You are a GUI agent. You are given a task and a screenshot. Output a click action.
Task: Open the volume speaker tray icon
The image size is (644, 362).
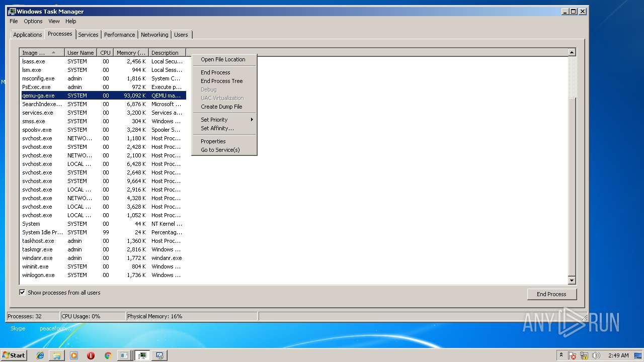click(x=596, y=355)
